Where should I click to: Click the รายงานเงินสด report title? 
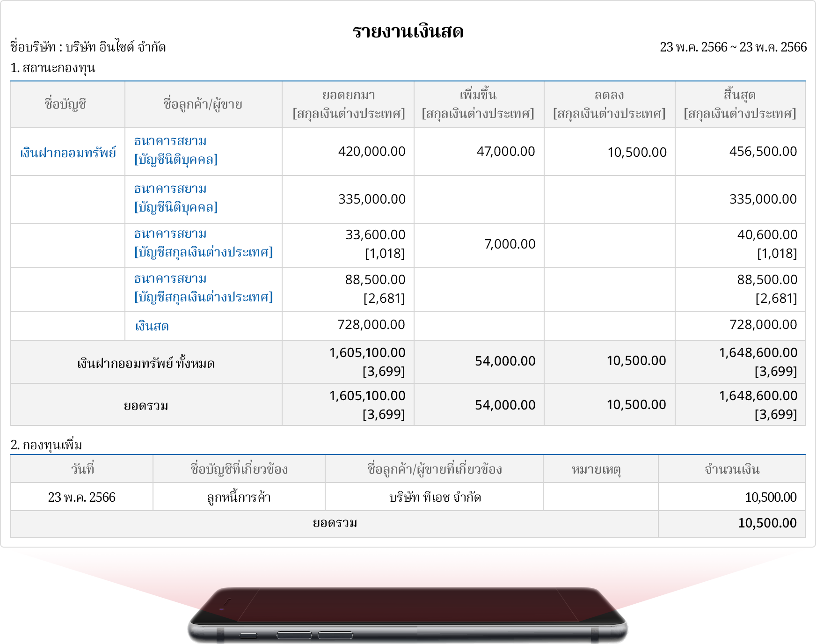coord(408,31)
